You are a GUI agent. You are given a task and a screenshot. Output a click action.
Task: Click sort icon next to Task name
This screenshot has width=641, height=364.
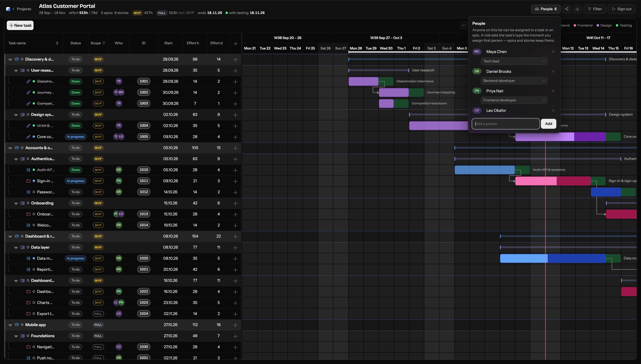(57, 43)
